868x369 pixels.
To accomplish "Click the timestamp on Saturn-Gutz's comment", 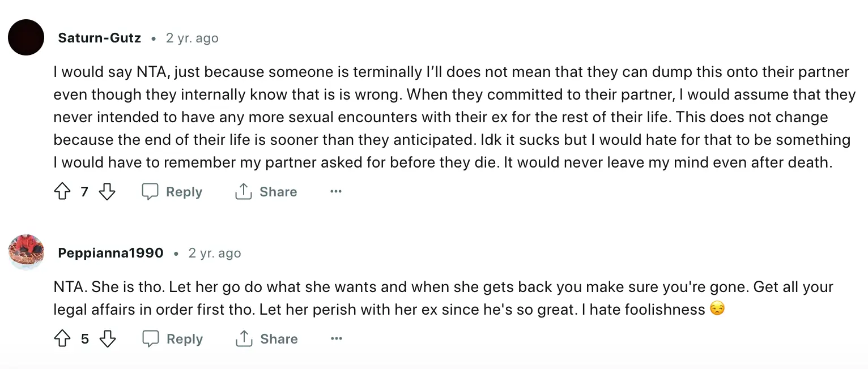I will click(192, 38).
